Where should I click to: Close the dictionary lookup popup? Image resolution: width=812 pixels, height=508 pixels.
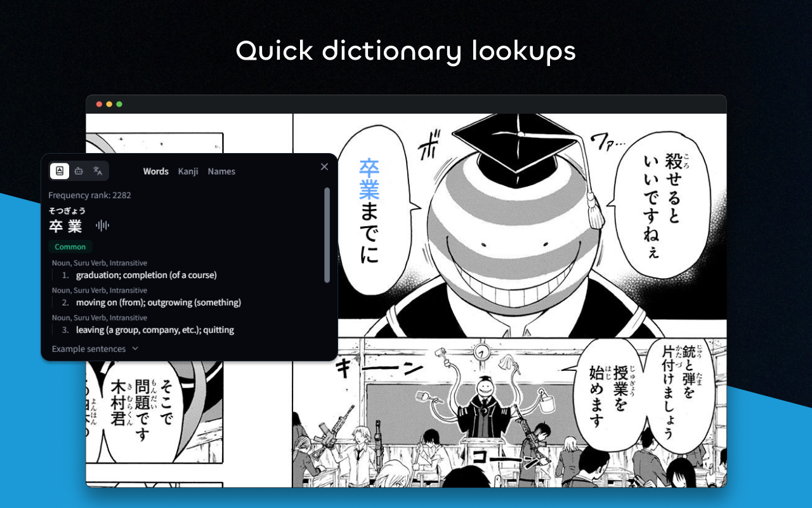324,166
